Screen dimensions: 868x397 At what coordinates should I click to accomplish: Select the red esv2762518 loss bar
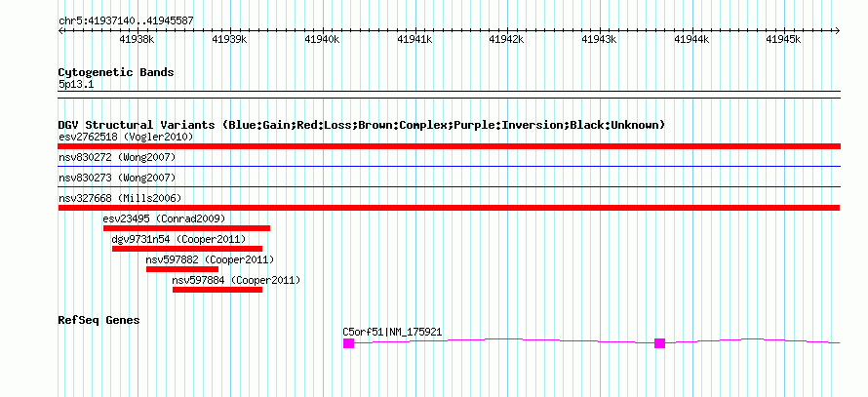449,146
